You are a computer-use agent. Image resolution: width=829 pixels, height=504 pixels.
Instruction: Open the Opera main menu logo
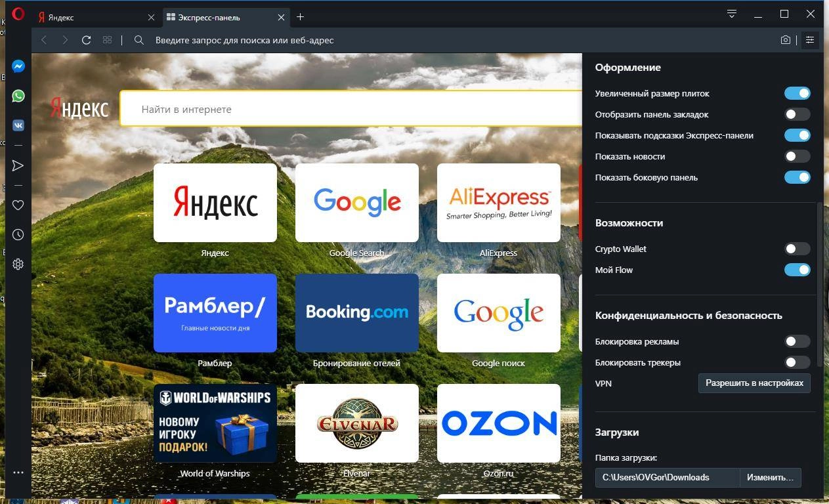18,14
